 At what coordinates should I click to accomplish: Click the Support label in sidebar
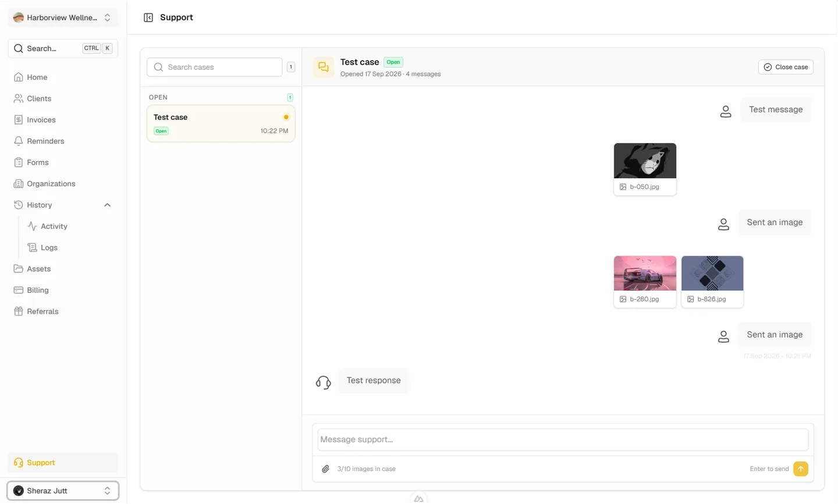(x=41, y=463)
